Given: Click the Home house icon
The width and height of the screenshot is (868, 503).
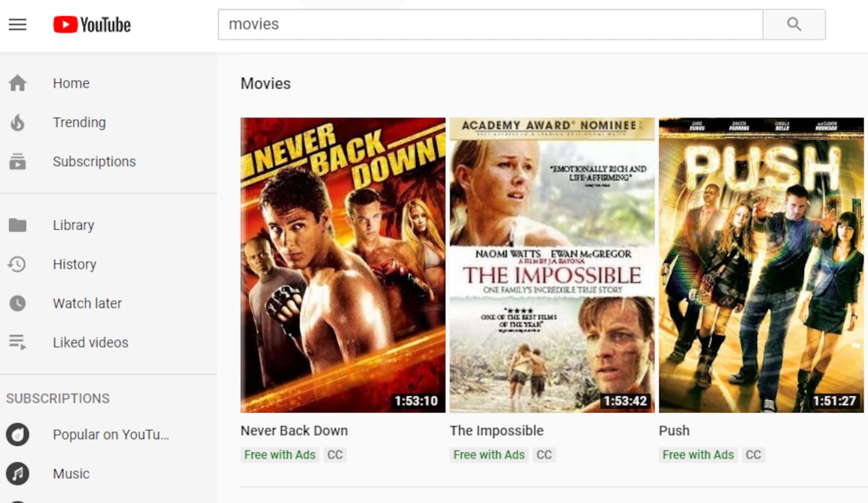Looking at the screenshot, I should [x=17, y=83].
